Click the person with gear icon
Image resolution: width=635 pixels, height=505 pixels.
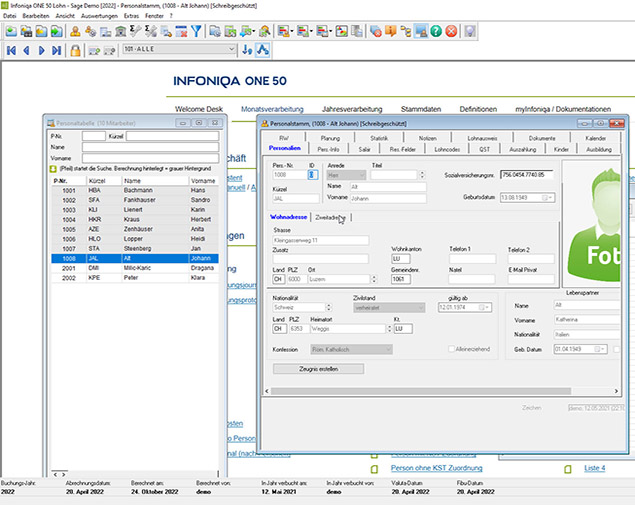point(90,31)
